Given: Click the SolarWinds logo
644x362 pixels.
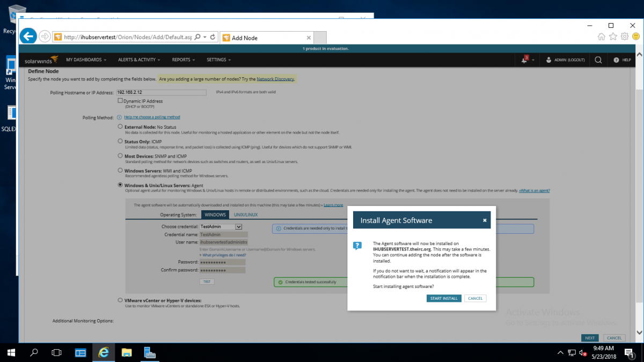Looking at the screenshot, I should [40, 60].
